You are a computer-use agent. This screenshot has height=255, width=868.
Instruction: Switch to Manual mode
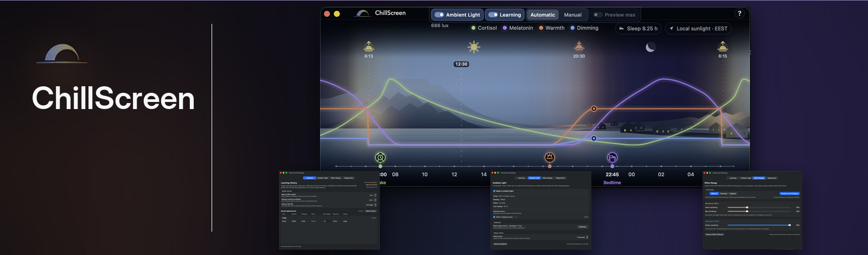coord(572,15)
